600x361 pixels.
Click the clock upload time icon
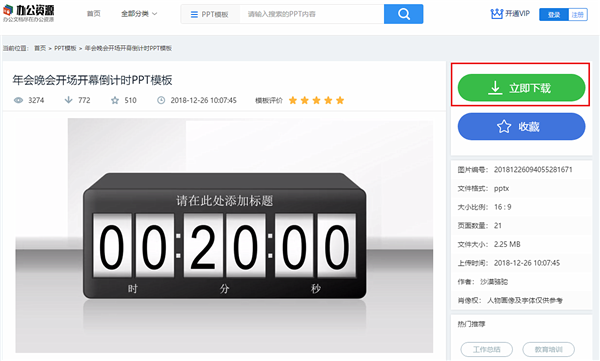pos(161,100)
